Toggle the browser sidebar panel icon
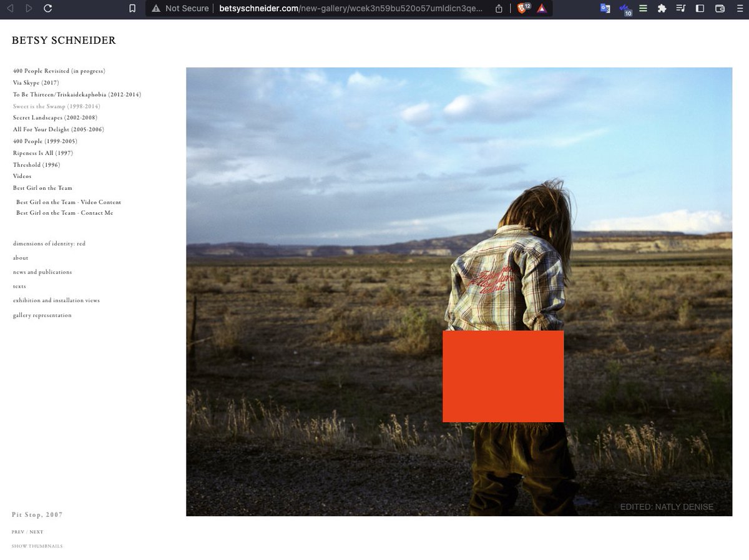The width and height of the screenshot is (749, 560). point(700,9)
